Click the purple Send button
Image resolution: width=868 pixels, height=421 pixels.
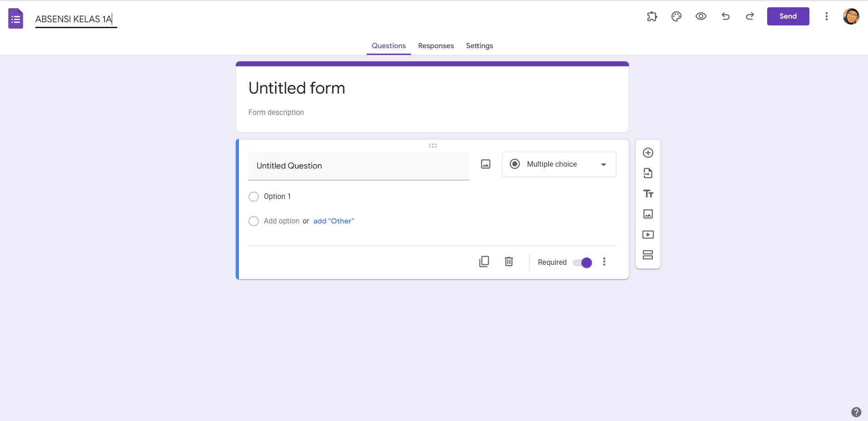point(788,16)
